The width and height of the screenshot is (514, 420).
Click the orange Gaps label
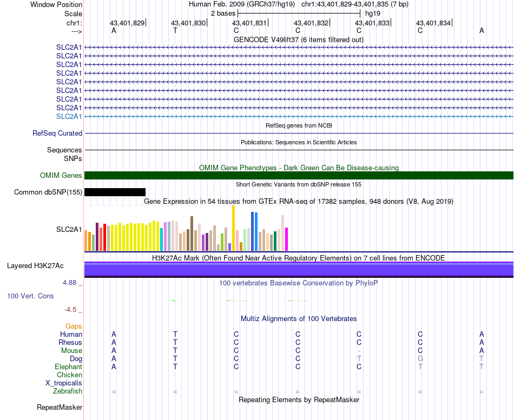74,326
